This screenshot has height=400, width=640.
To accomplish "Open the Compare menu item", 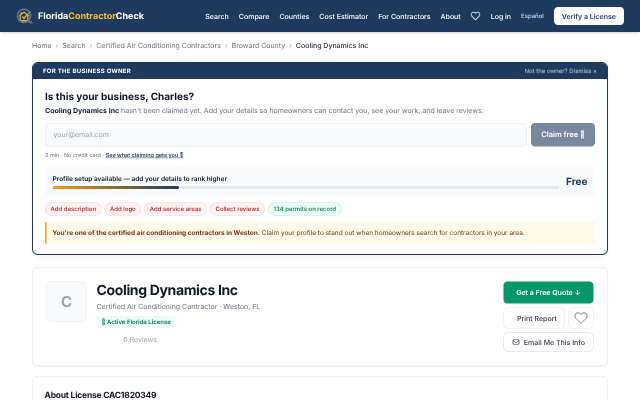I will (x=254, y=16).
